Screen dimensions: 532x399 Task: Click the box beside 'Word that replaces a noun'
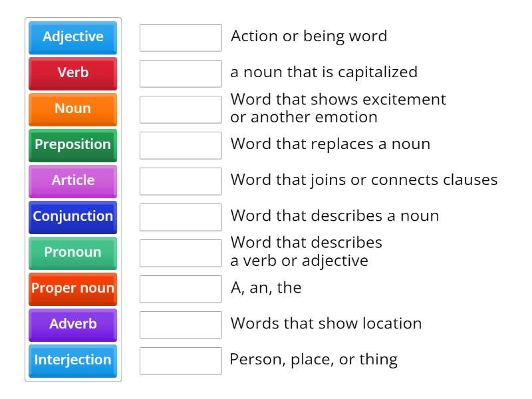181,145
